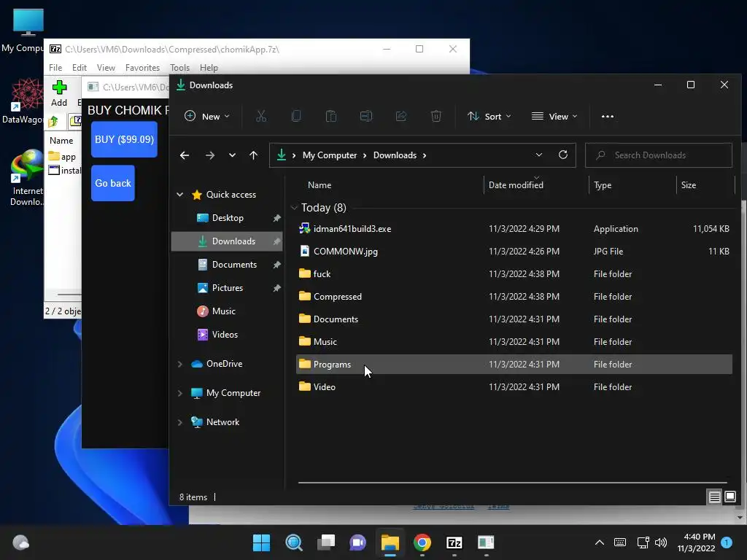Select Pictures in Quick access
The width and height of the screenshot is (747, 560).
click(x=227, y=288)
